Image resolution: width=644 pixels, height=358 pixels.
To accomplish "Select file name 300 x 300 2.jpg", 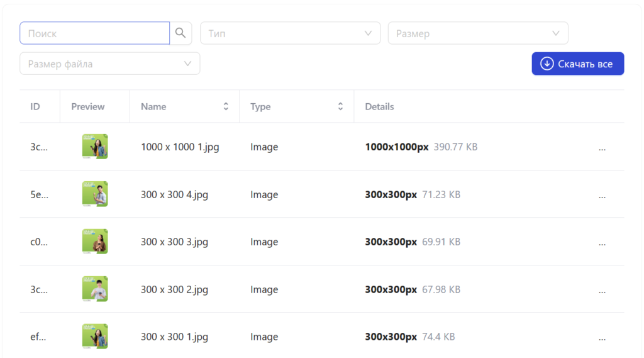I will pyautogui.click(x=175, y=289).
